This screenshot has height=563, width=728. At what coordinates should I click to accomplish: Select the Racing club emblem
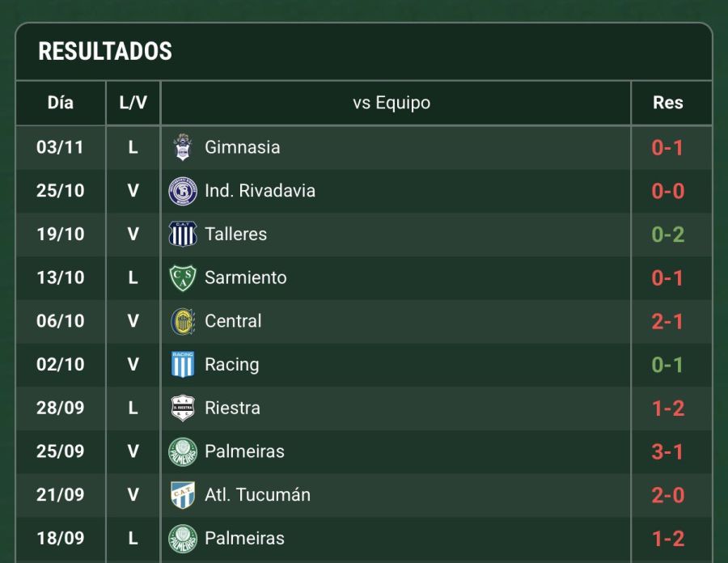[183, 364]
